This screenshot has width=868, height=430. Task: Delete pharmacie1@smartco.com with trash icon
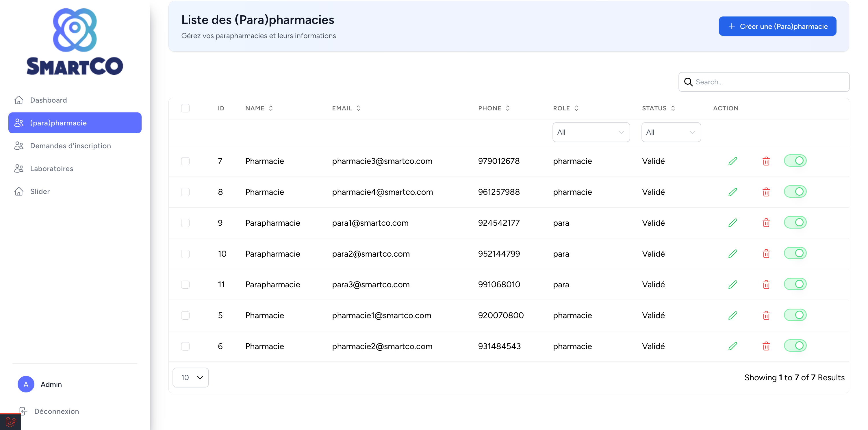click(766, 316)
